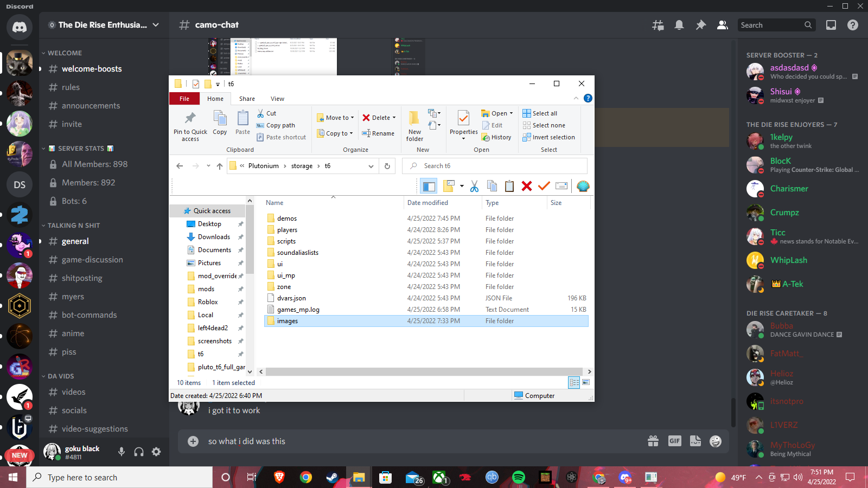Screen dimensions: 868x488
Task: Click the orange checkmark in the Explorer toolbar
Action: point(544,187)
